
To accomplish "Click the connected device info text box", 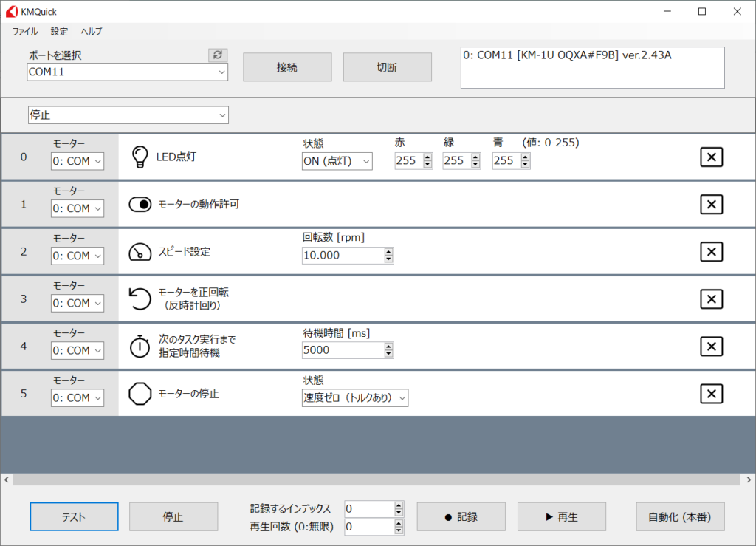I will point(593,67).
